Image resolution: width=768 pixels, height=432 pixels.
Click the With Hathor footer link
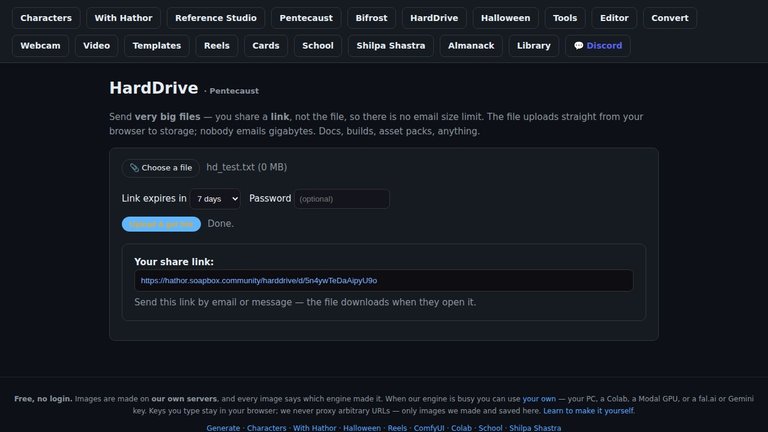[x=314, y=428]
